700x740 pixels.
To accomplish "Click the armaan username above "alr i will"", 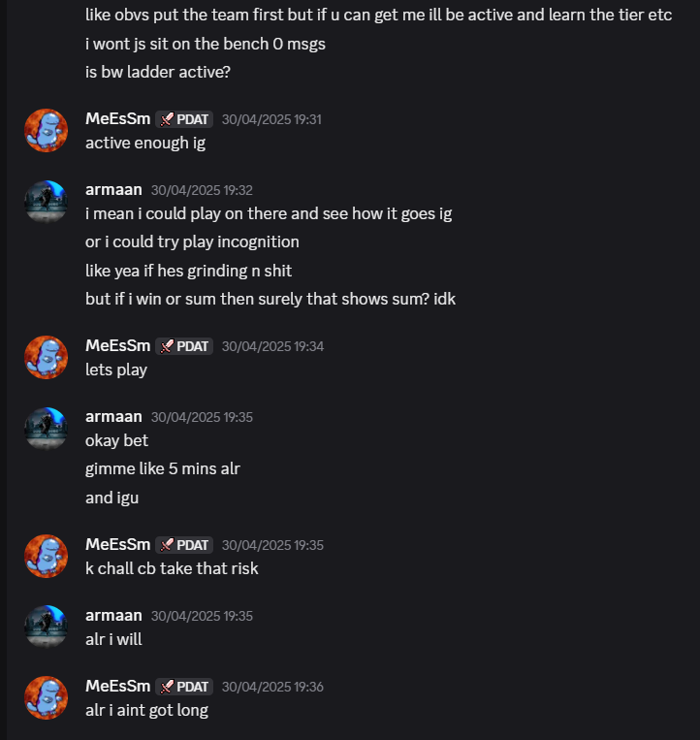I will [113, 615].
